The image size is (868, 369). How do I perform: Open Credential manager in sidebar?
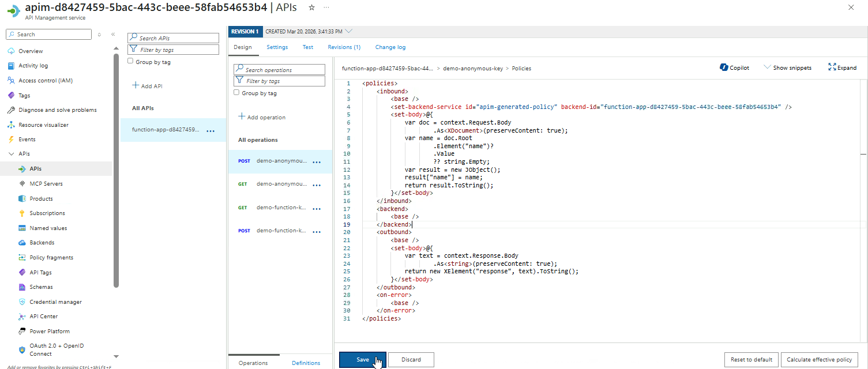[55, 302]
